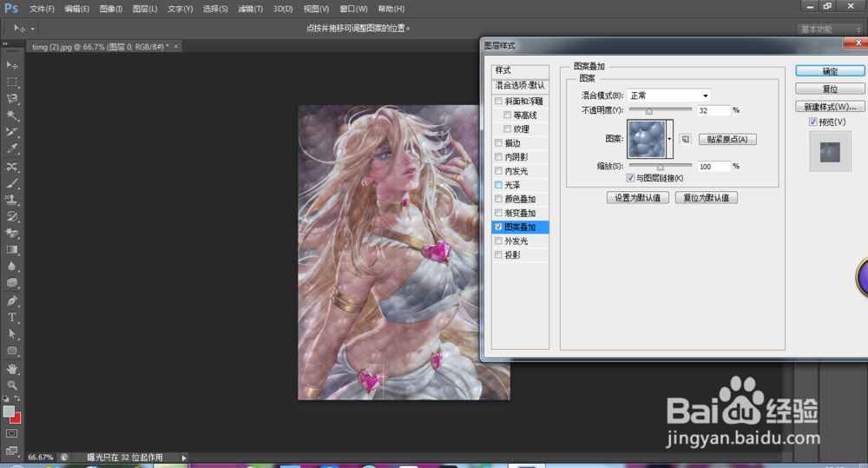Select the Crop tool

[x=11, y=132]
